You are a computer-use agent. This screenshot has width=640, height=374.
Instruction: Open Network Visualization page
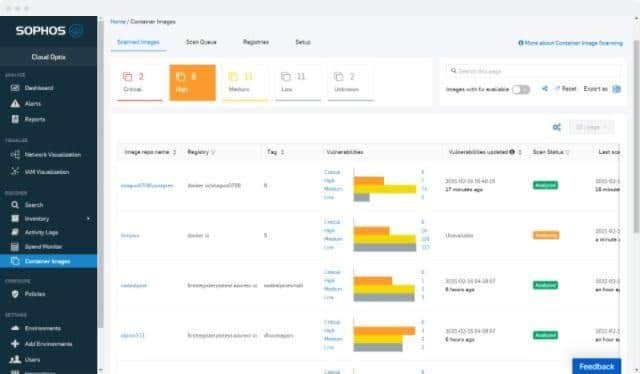coord(53,155)
